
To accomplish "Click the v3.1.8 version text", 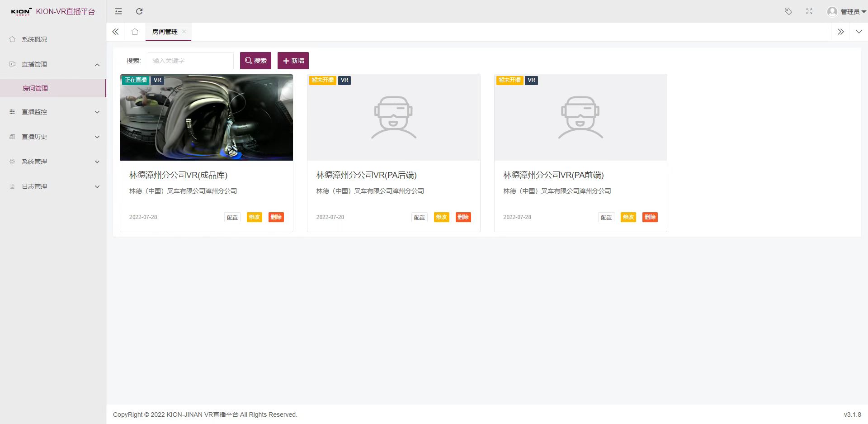I will pyautogui.click(x=853, y=414).
